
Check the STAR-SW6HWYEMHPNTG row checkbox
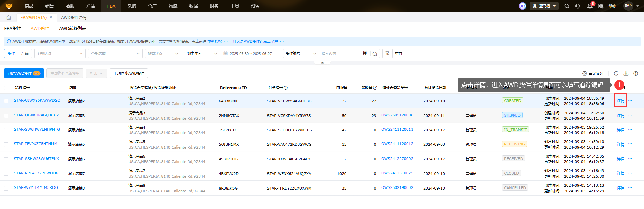click(x=6, y=130)
